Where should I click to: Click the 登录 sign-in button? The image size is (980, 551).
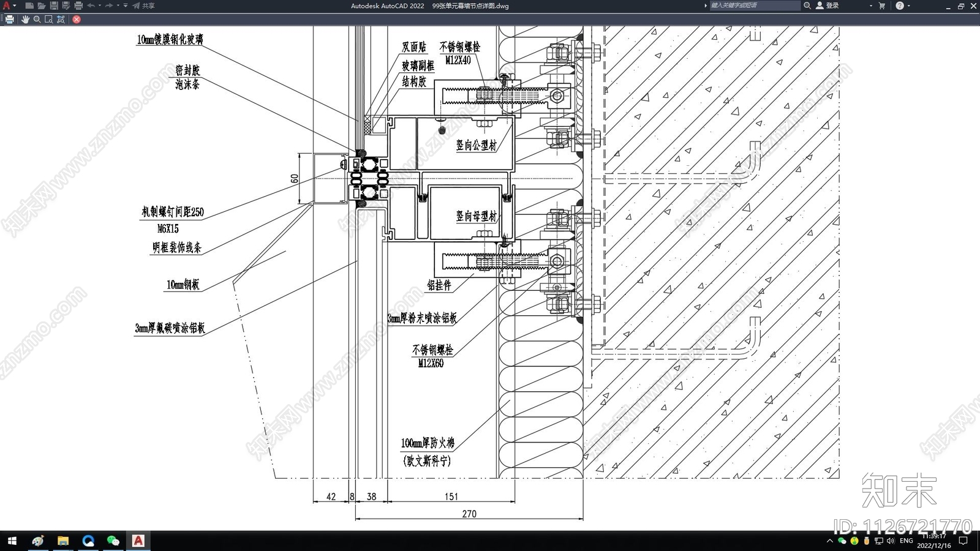pyautogui.click(x=827, y=6)
